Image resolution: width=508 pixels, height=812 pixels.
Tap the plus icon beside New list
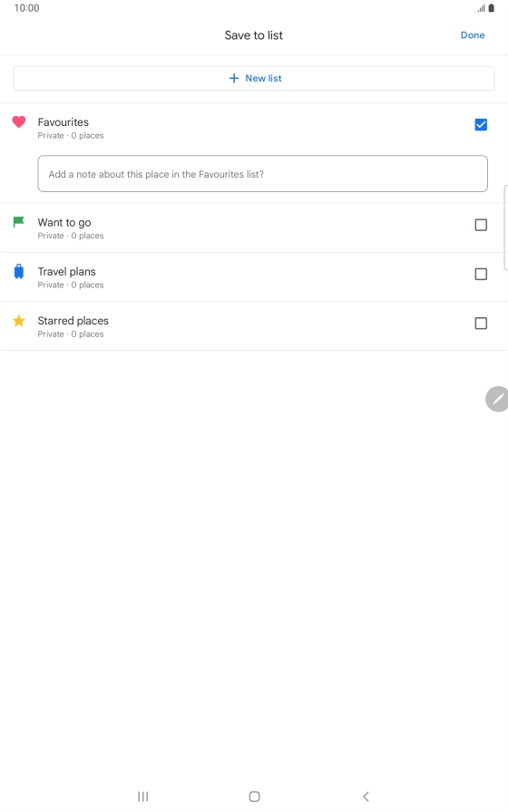click(234, 78)
